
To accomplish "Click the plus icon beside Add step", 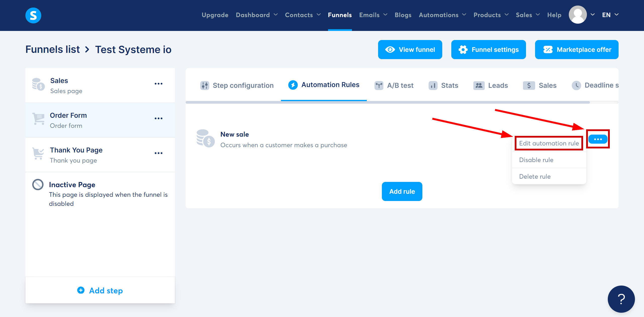I will coord(81,290).
